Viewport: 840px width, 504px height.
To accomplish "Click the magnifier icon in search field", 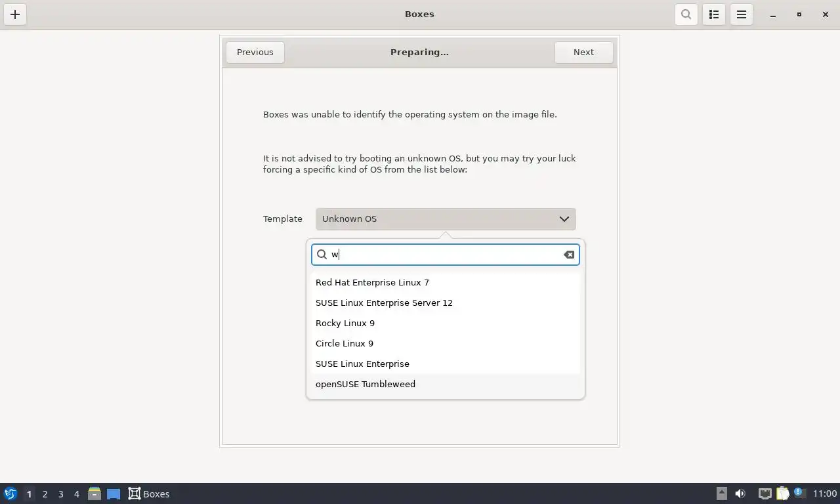I will click(x=322, y=255).
